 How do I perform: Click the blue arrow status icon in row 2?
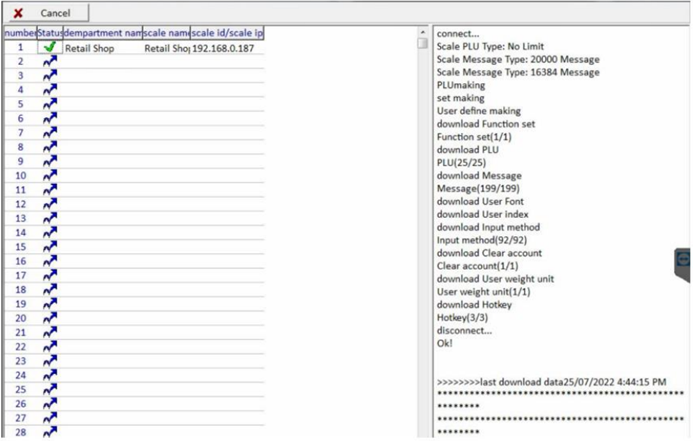(49, 61)
